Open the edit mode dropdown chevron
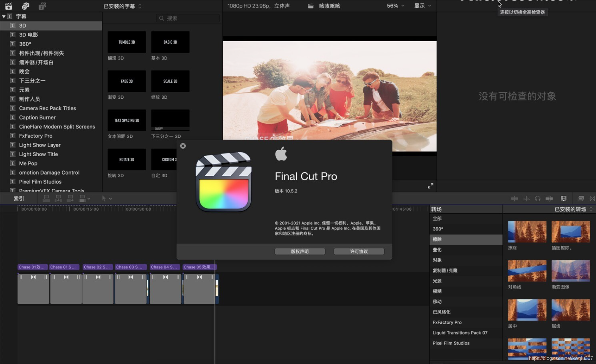This screenshot has width=596, height=364. pyautogui.click(x=89, y=199)
